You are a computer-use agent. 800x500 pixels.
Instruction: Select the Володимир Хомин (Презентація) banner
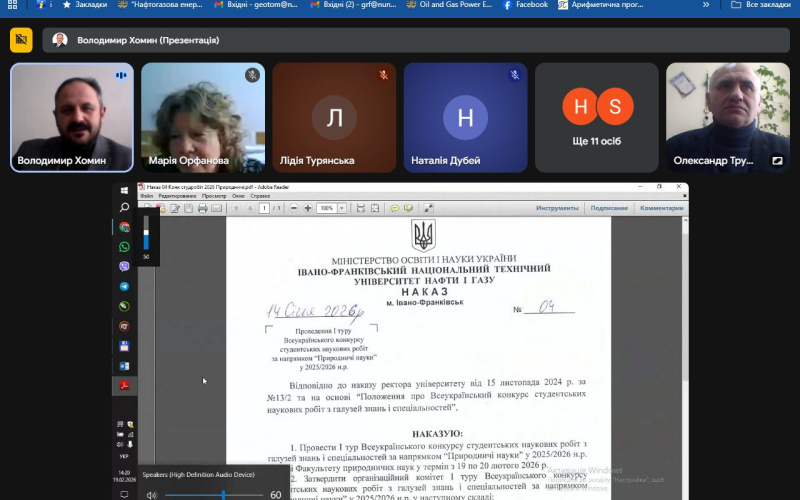[x=416, y=40]
